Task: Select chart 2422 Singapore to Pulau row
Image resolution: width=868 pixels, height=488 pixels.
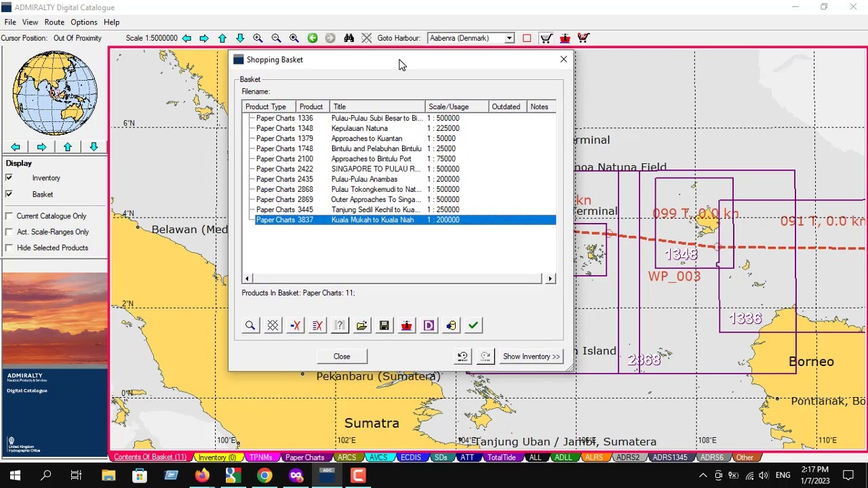Action: click(406, 169)
